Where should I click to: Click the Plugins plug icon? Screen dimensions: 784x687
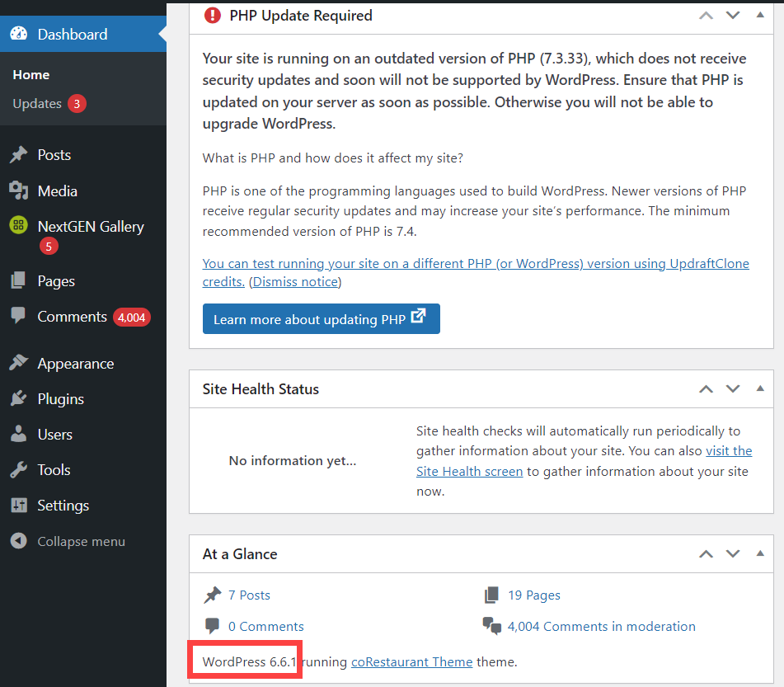18,398
